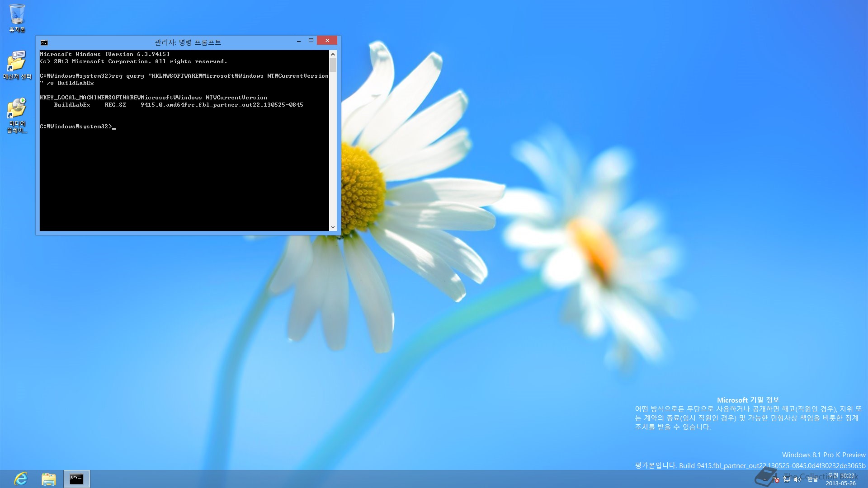Select the 메신저 센터 desktop shortcut
The image size is (868, 488).
[17, 65]
